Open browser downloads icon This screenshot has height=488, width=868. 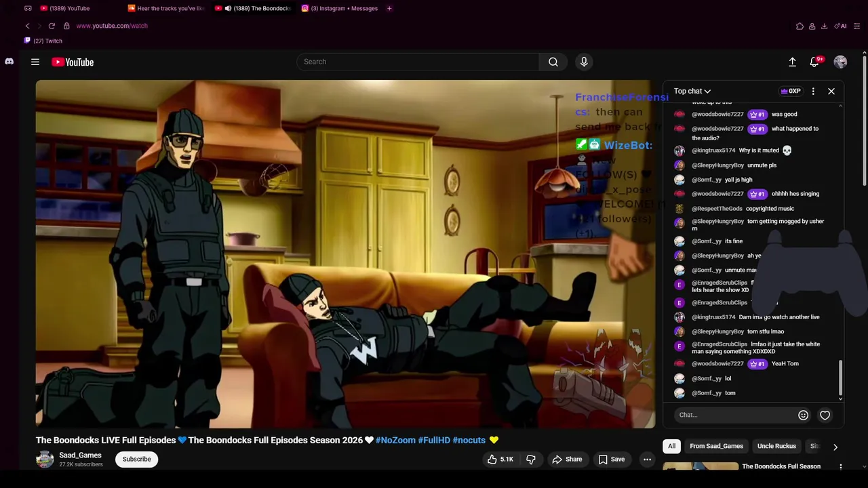pos(824,26)
